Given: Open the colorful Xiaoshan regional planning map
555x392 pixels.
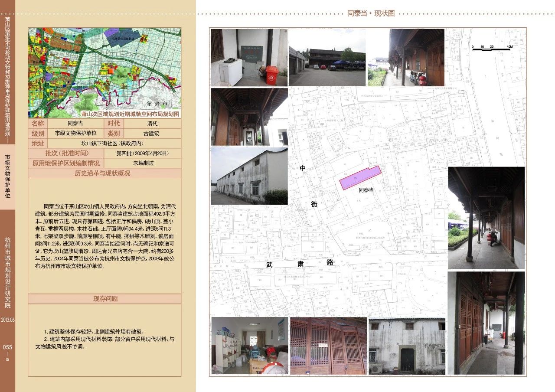Looking at the screenshot, I should pos(104,73).
